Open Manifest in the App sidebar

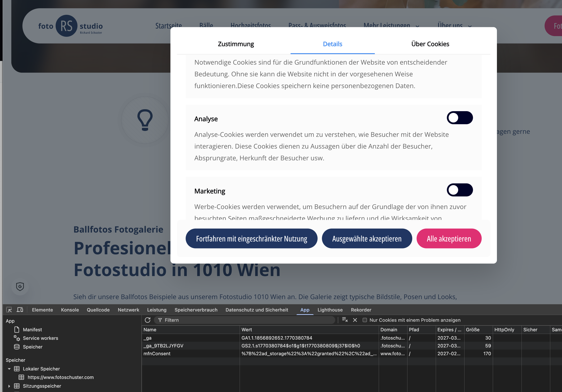pyautogui.click(x=32, y=330)
